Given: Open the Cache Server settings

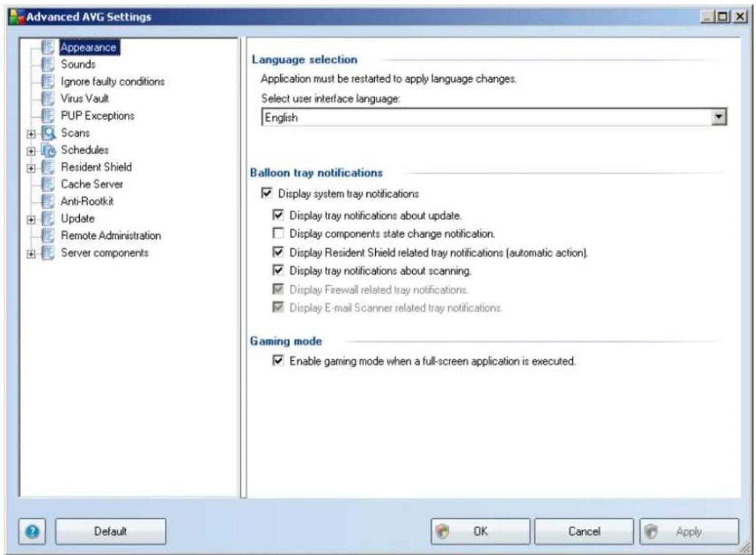Looking at the screenshot, I should pos(92,184).
